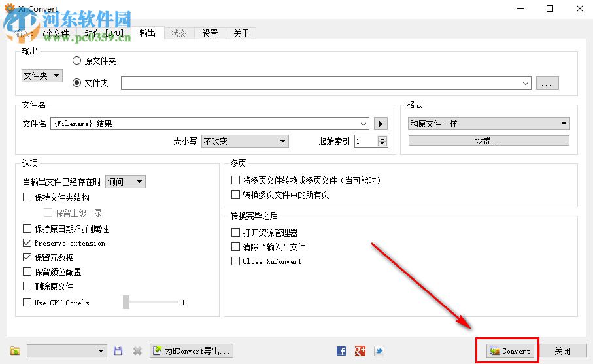Viewport: 593px width, 364px height.
Task: Open the 和原文件一样 format dropdown
Action: point(488,124)
